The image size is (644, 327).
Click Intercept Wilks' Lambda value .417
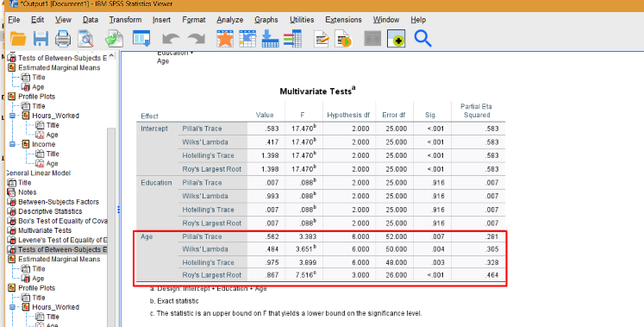[x=272, y=142]
